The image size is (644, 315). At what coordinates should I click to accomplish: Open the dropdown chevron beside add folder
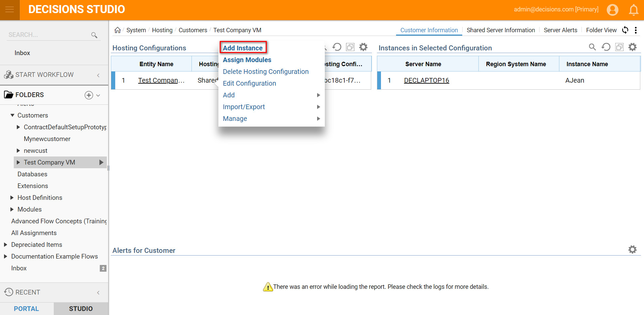pyautogui.click(x=98, y=95)
